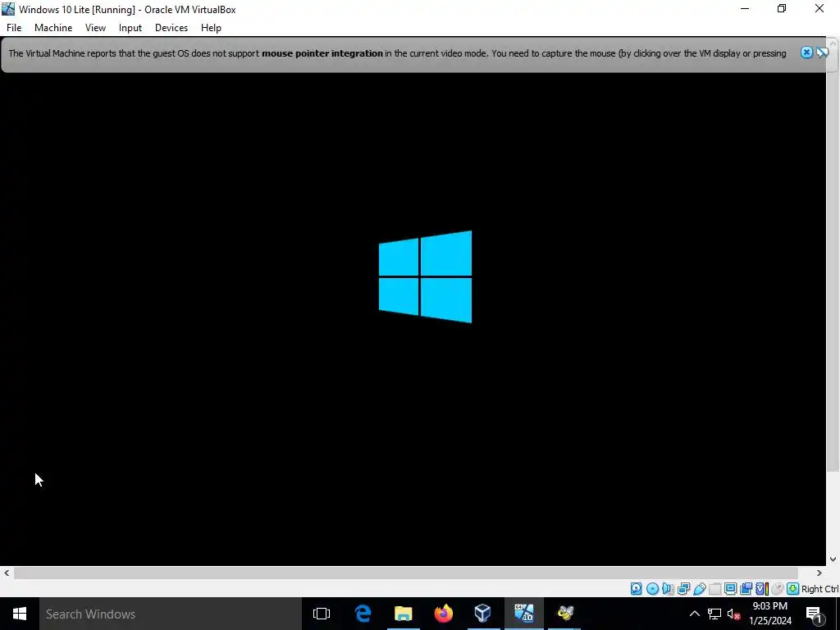Select the running Windows 10 VM taskbar button
This screenshot has height=630, width=840.
pyautogui.click(x=523, y=614)
